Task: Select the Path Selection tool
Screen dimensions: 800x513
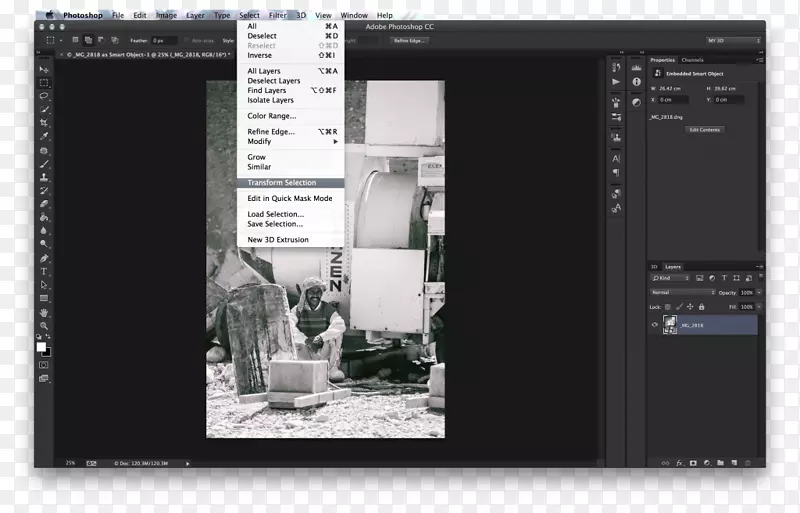Action: point(44,285)
